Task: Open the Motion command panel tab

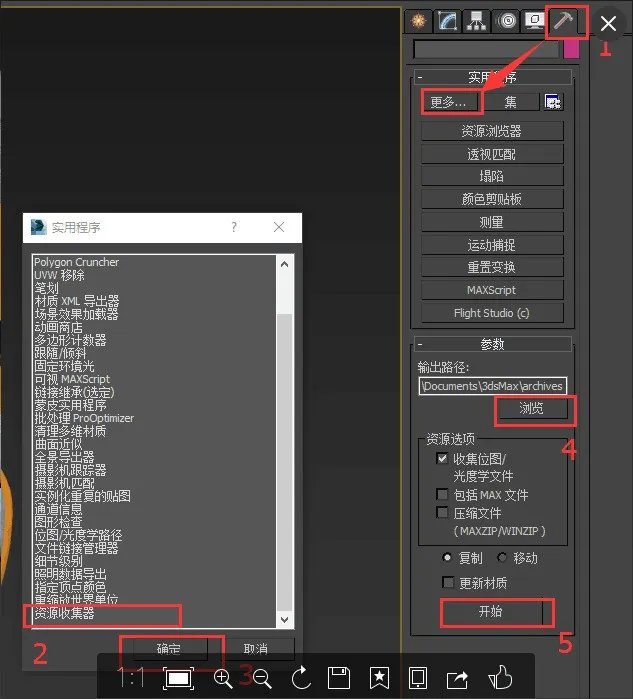Action: click(507, 21)
